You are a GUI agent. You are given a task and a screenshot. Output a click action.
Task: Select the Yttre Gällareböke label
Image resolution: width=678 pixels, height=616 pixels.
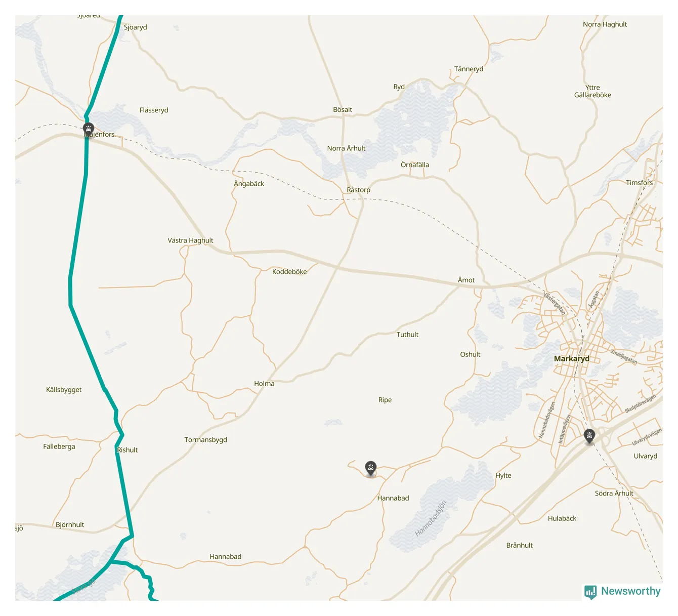click(x=592, y=91)
